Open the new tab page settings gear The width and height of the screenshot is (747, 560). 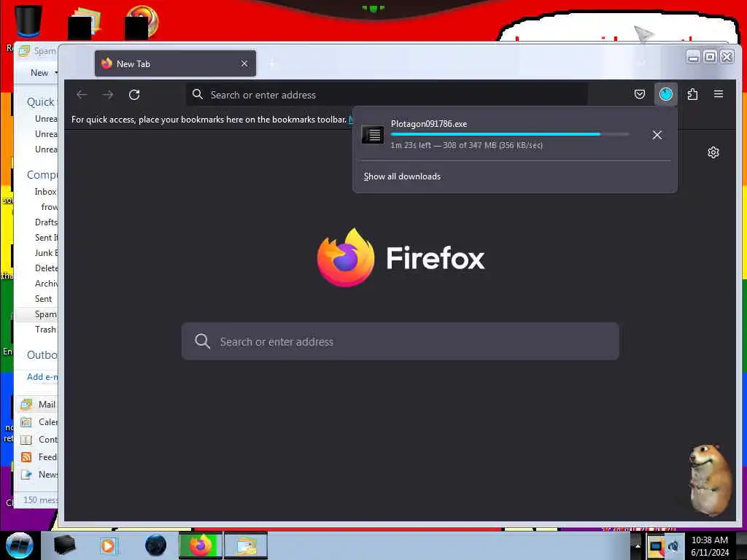[x=713, y=152]
